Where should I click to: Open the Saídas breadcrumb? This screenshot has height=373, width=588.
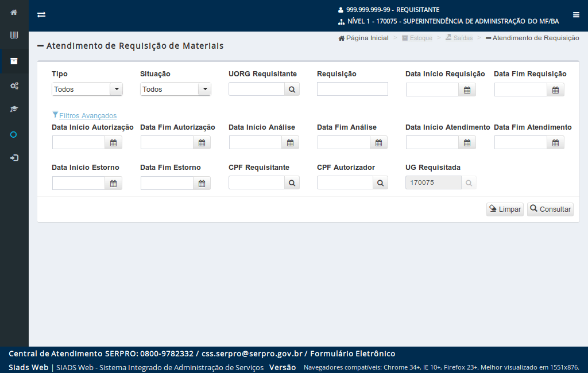point(459,38)
